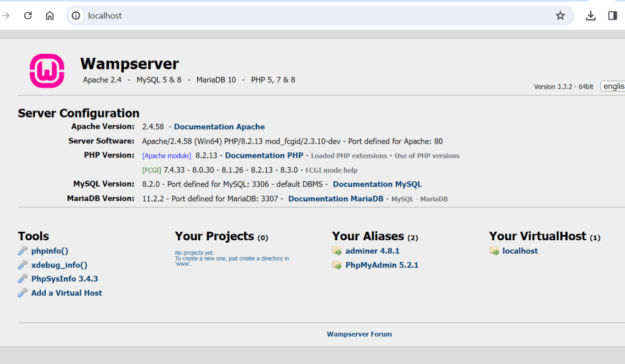Click the green icon beside PhpMyAdmin 5.2.1
625x364 pixels.
coord(337,265)
